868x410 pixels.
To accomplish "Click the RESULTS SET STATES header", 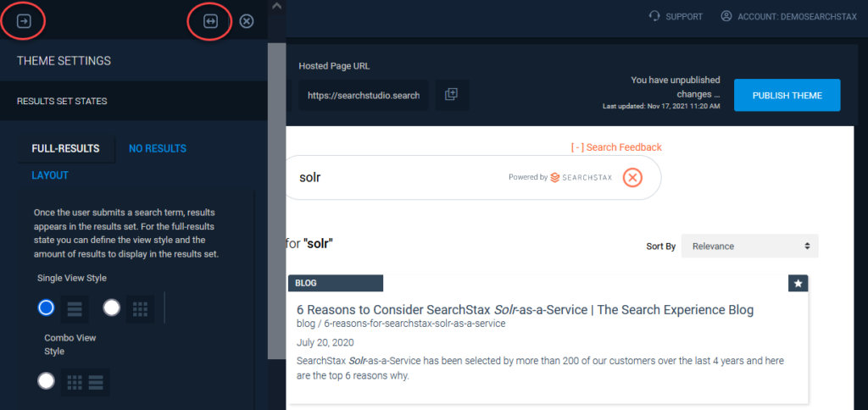I will [x=62, y=102].
